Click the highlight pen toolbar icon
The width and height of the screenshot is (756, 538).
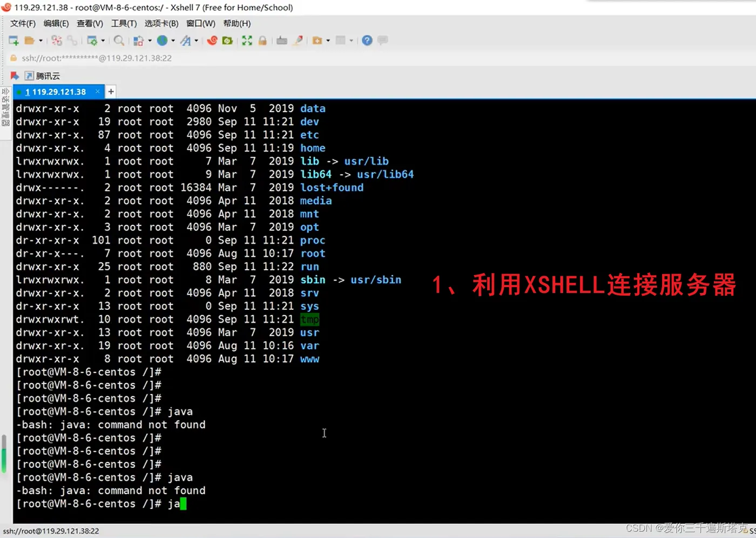[x=298, y=40]
